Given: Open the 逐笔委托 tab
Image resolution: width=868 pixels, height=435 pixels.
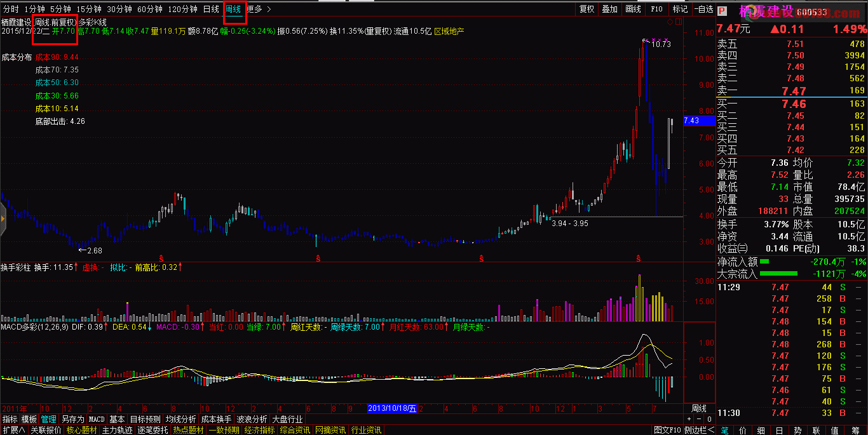Looking at the screenshot, I should click(x=153, y=430).
